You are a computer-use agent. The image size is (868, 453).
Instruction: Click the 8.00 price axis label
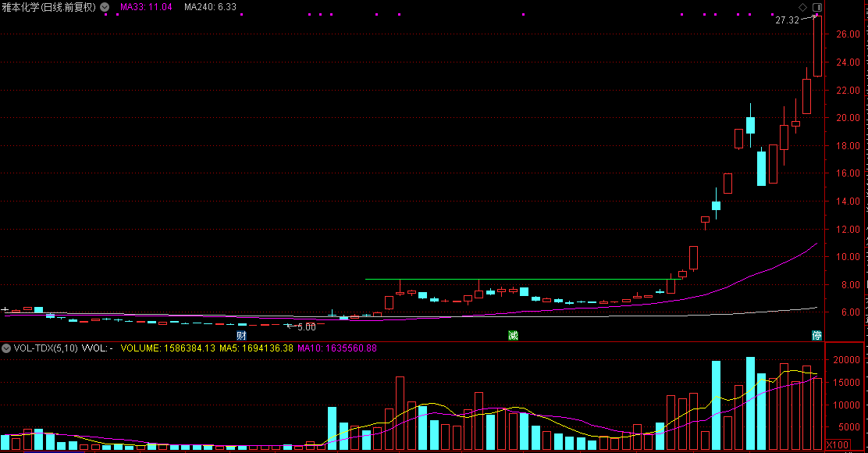[x=851, y=285]
